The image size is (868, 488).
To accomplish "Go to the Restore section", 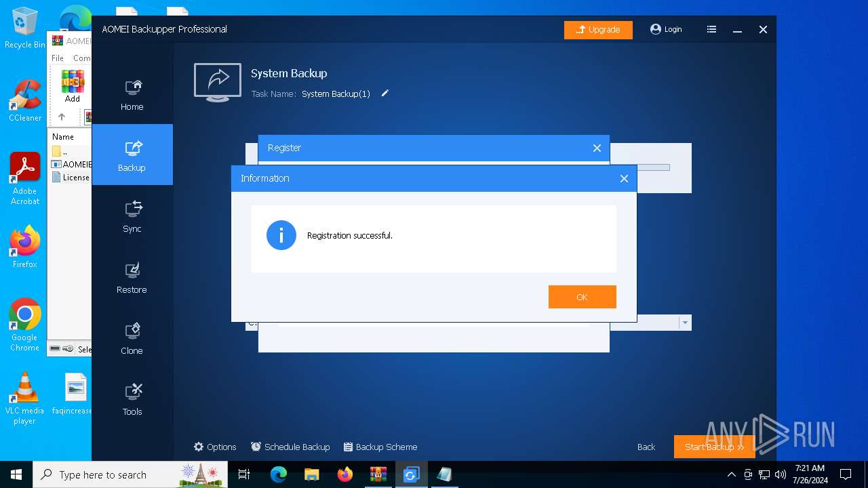I will coord(132,278).
